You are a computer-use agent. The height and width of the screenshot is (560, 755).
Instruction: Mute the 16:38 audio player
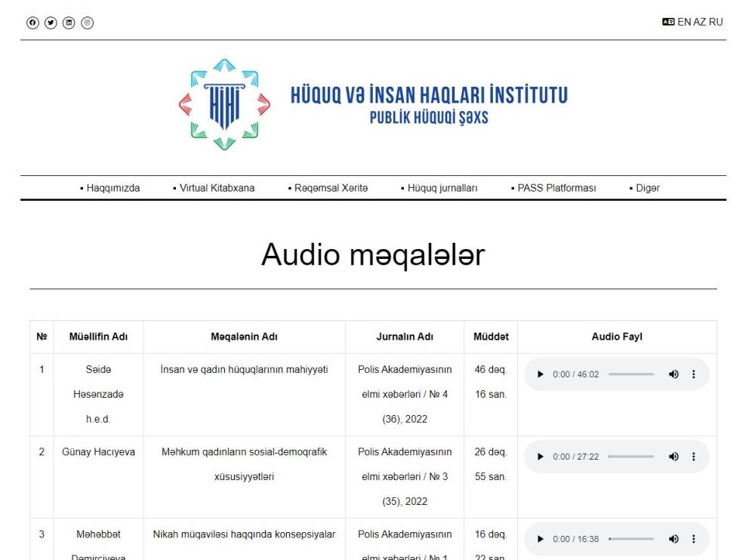click(x=673, y=539)
